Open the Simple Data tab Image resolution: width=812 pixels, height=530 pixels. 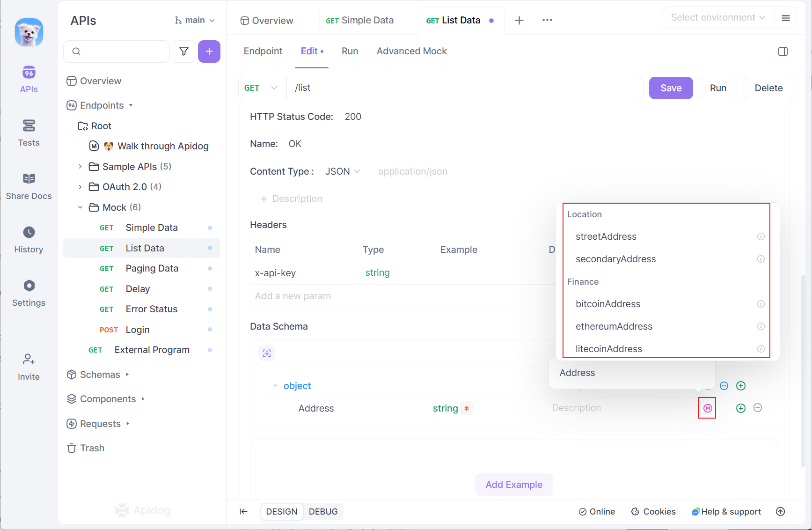[360, 21]
